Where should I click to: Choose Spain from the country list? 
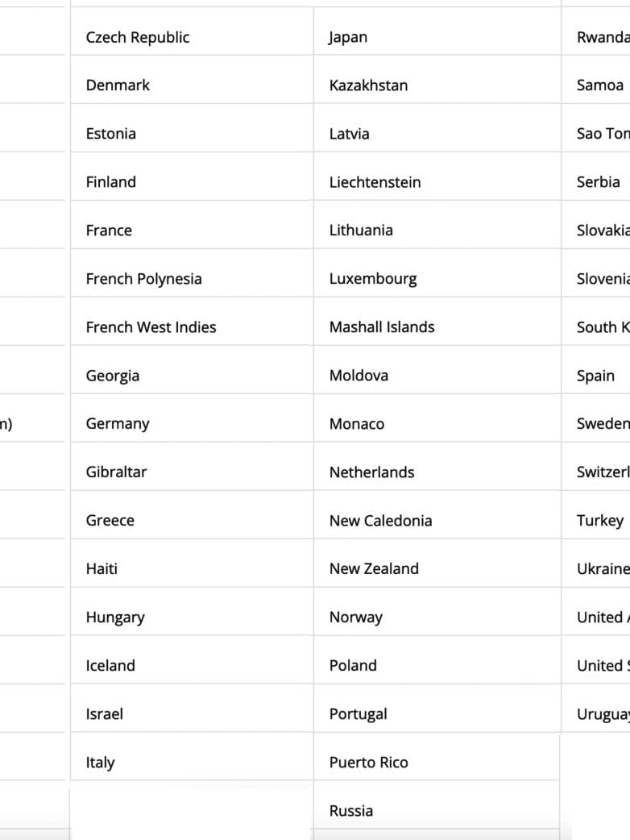click(x=595, y=376)
